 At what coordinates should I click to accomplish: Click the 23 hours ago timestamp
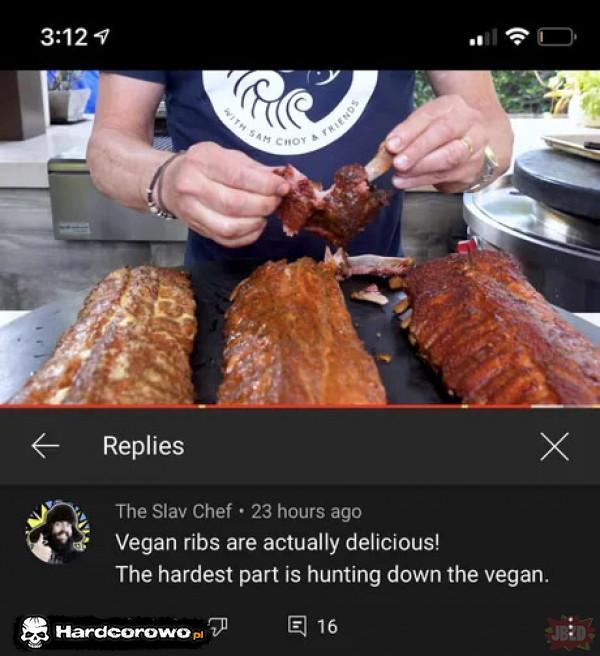click(306, 511)
